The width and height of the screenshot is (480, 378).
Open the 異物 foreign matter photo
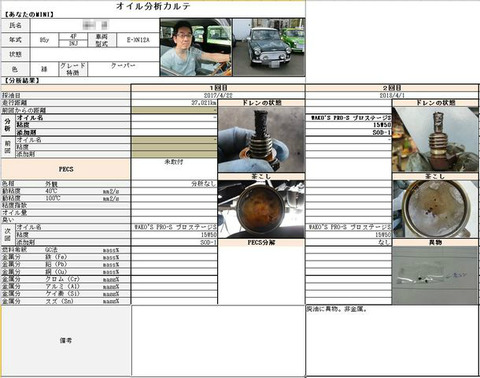click(436, 275)
